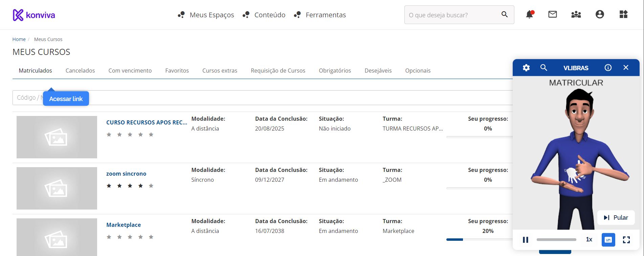
Task: Click the date '09/12/2027'
Action: point(270,180)
